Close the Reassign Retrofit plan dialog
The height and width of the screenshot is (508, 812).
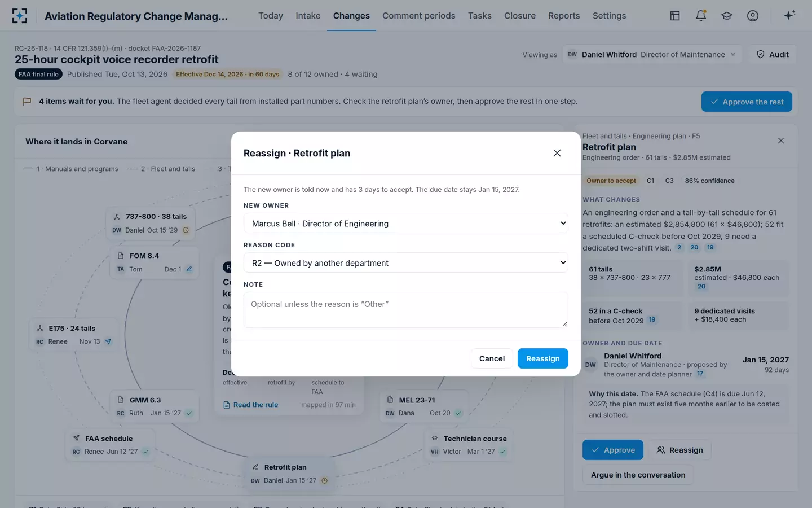tap(557, 153)
